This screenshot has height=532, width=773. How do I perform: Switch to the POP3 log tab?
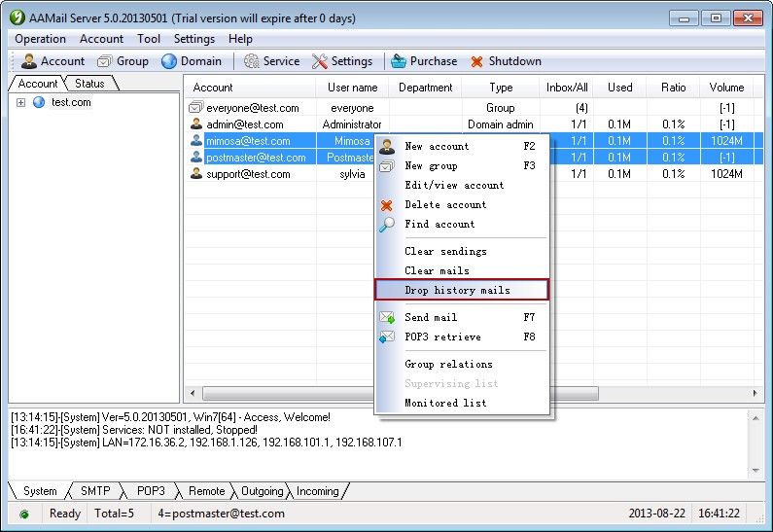pyautogui.click(x=151, y=491)
